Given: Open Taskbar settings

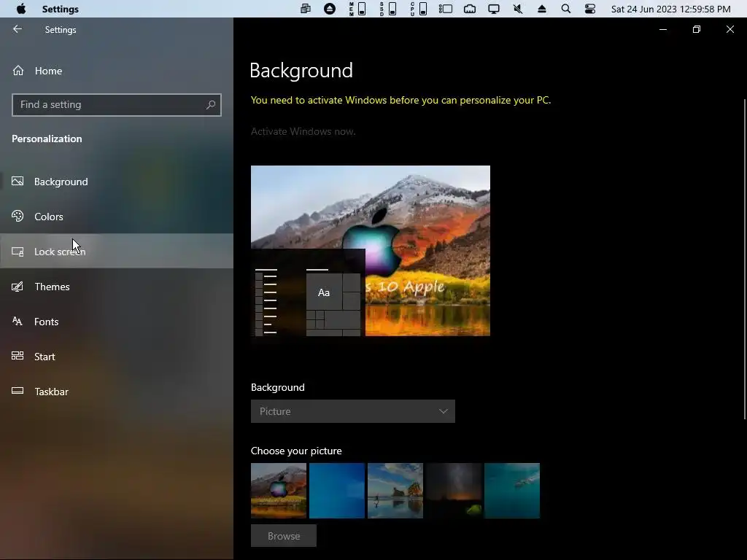Looking at the screenshot, I should [x=117, y=392].
